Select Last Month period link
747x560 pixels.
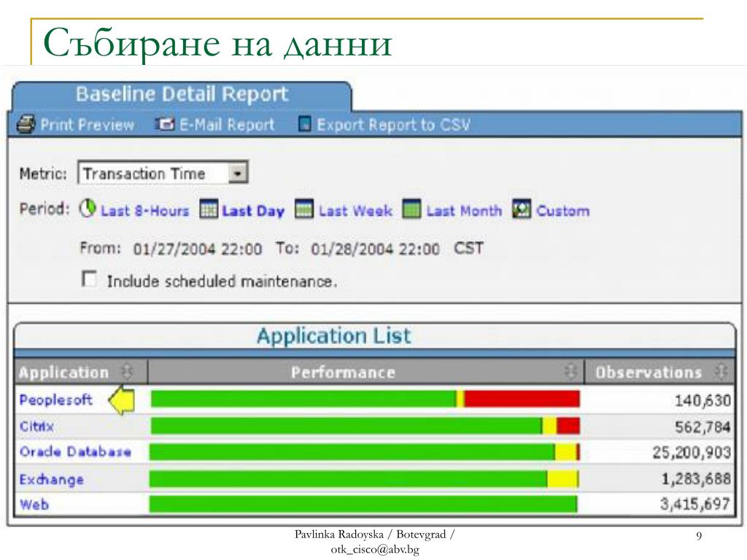click(x=464, y=211)
